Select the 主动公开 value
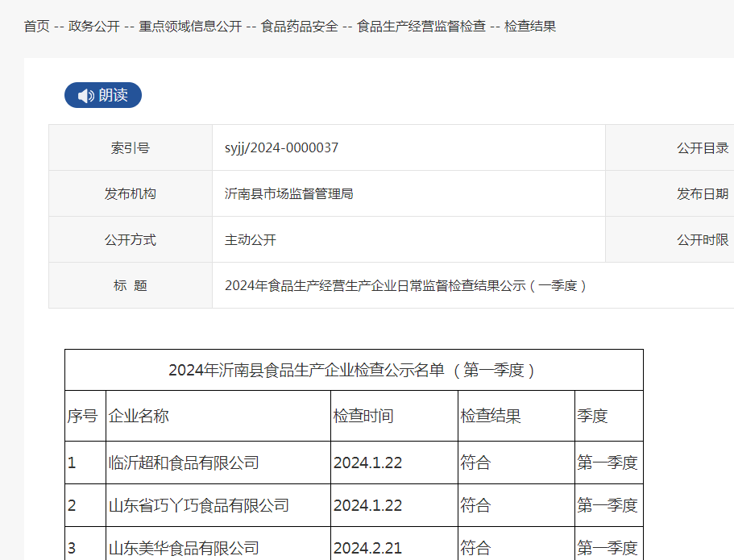The image size is (734, 560). point(251,240)
